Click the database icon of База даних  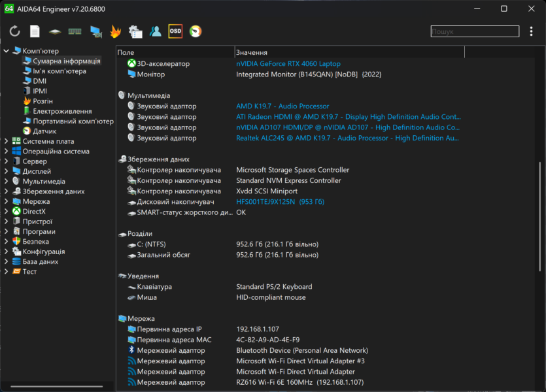(16, 261)
